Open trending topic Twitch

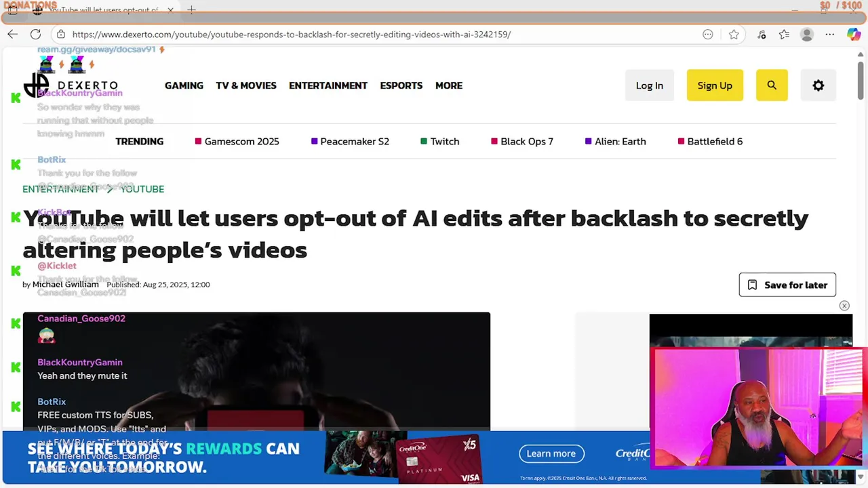pyautogui.click(x=439, y=141)
